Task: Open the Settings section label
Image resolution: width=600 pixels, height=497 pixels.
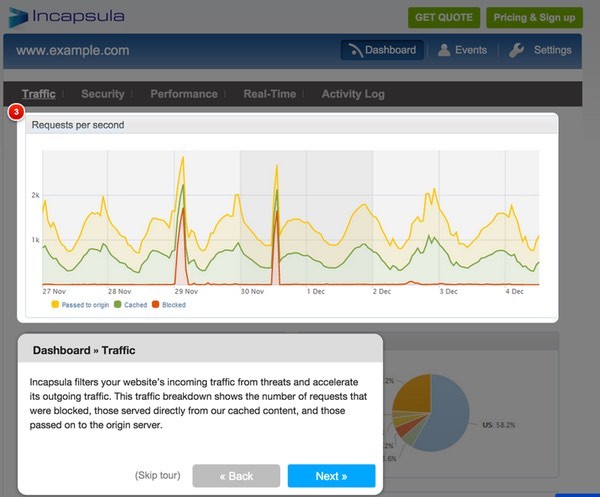Action: pyautogui.click(x=553, y=50)
